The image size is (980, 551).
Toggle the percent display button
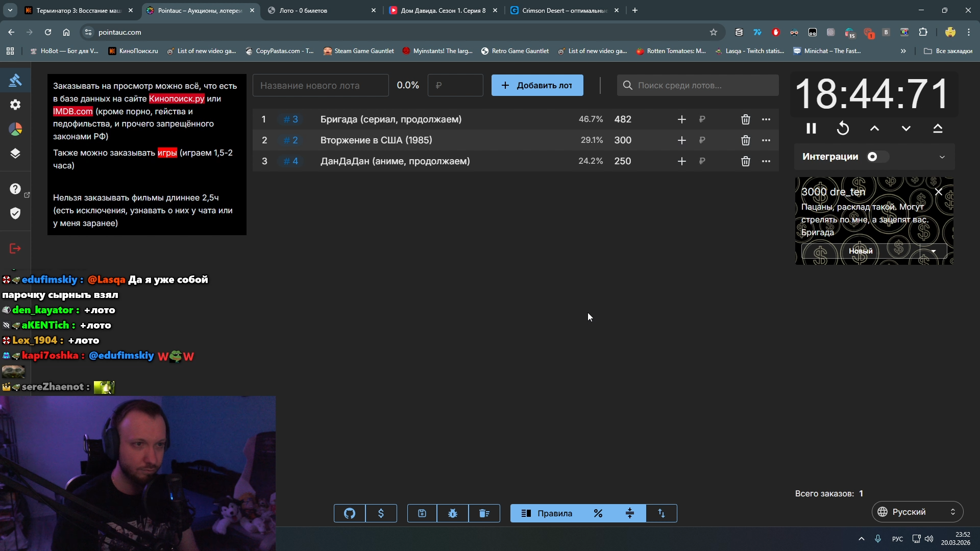[598, 513]
